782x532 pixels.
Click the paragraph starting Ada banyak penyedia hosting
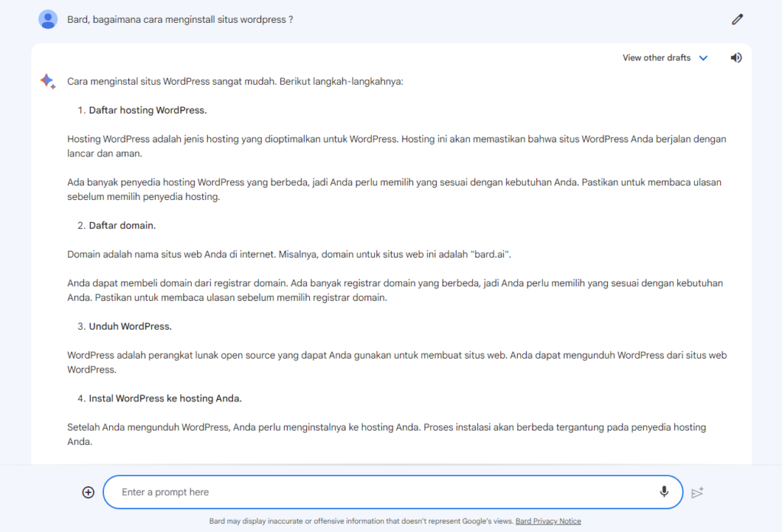coord(394,189)
